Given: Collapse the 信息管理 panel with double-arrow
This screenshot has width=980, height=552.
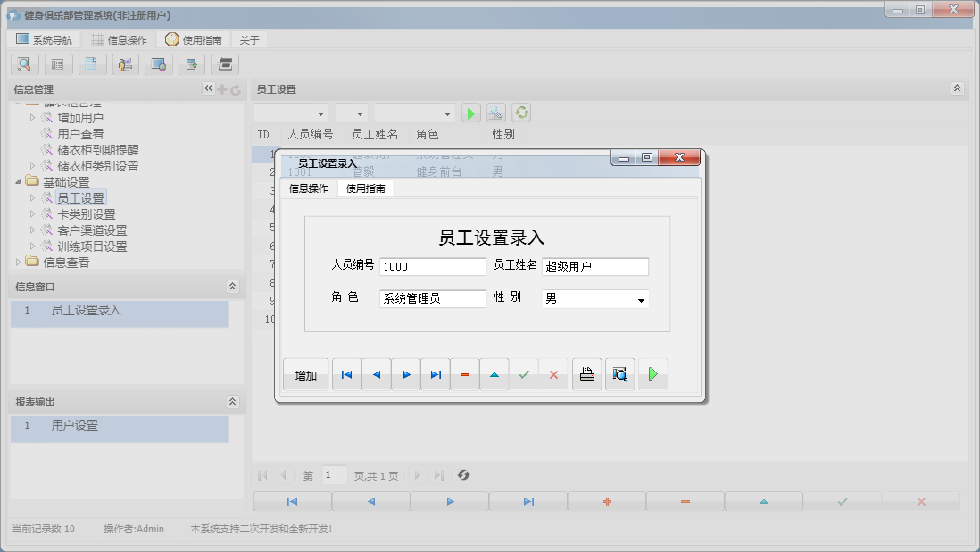Looking at the screenshot, I should click(x=208, y=88).
